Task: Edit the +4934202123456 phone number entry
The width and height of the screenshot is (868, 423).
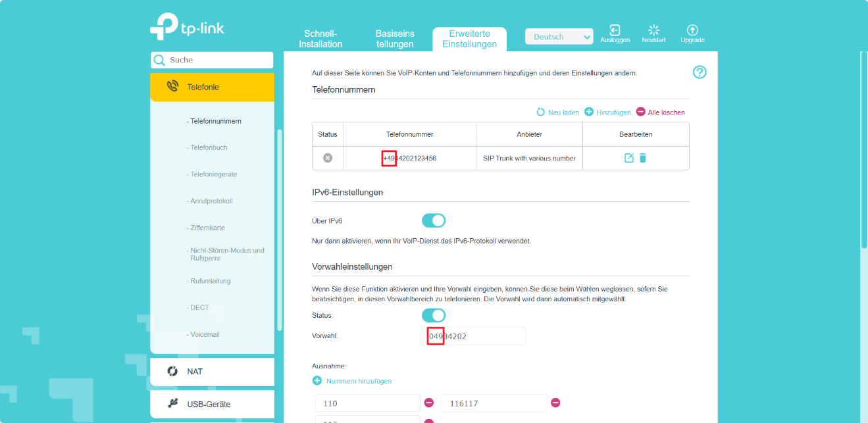Action: point(629,158)
